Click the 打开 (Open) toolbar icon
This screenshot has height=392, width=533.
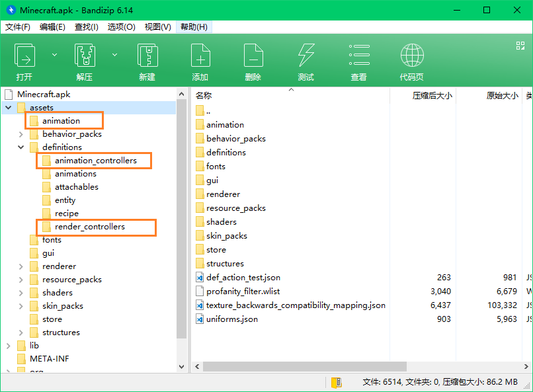[24, 56]
